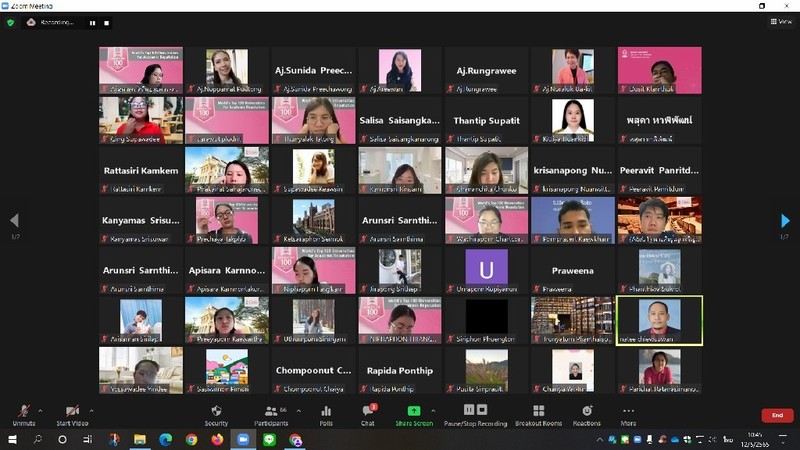
Task: Select the highlighted active speaker video tile
Action: (x=659, y=320)
